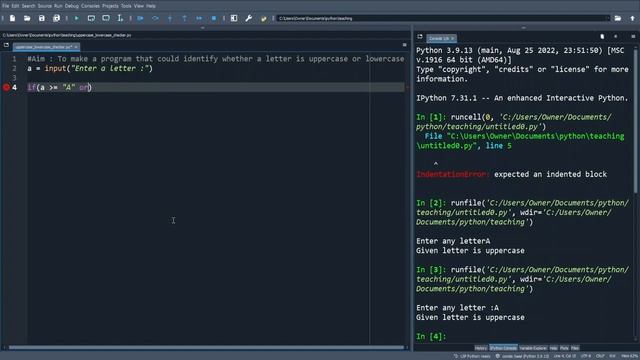Open the Tools menu
640x360 pixels.
[x=127, y=6]
